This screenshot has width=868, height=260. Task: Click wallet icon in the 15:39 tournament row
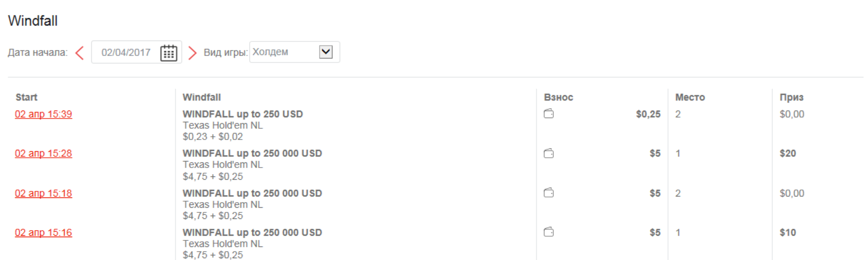pos(549,114)
